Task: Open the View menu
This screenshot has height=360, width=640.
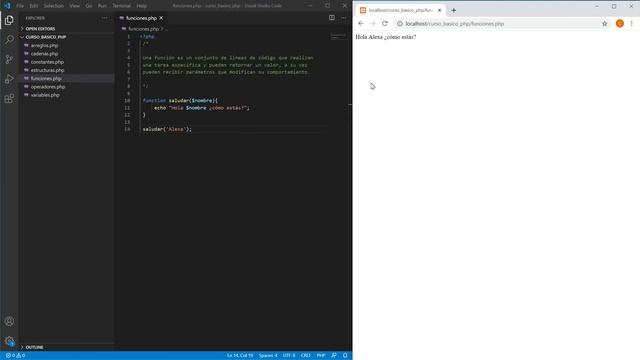Action: point(75,6)
